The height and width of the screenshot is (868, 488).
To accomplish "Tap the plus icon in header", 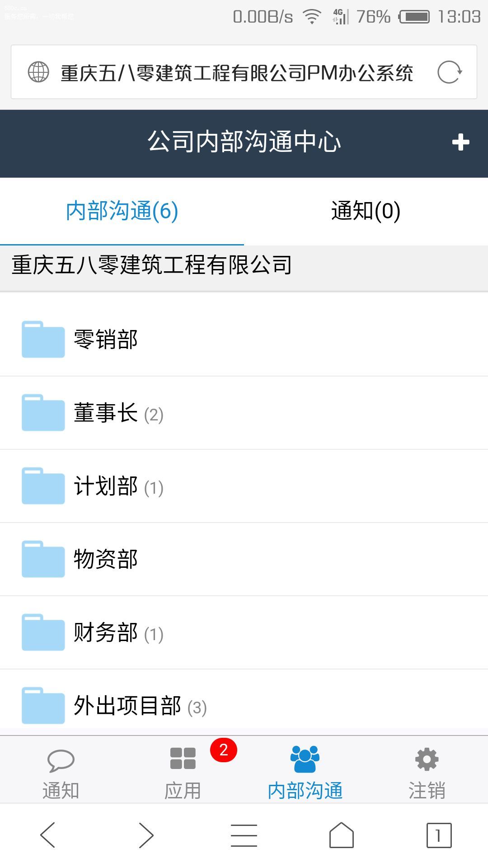I will click(x=460, y=142).
